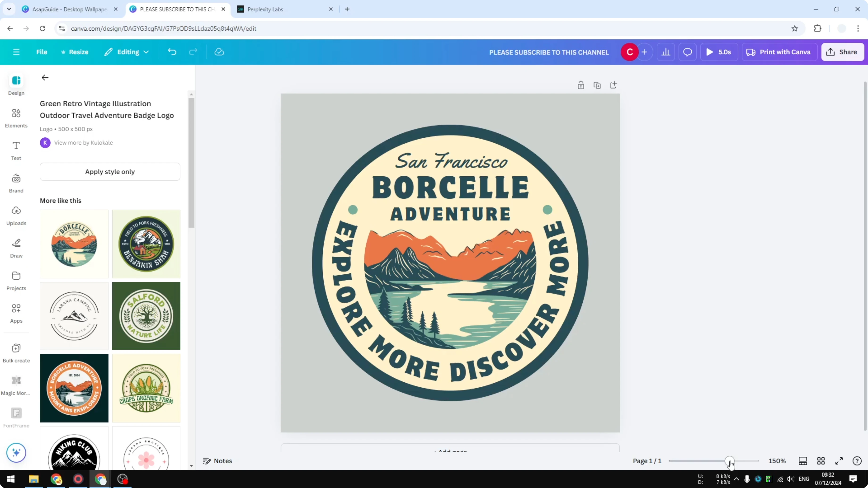Toggle full screen presentation view
Screen dimensions: 868x488
point(839,461)
